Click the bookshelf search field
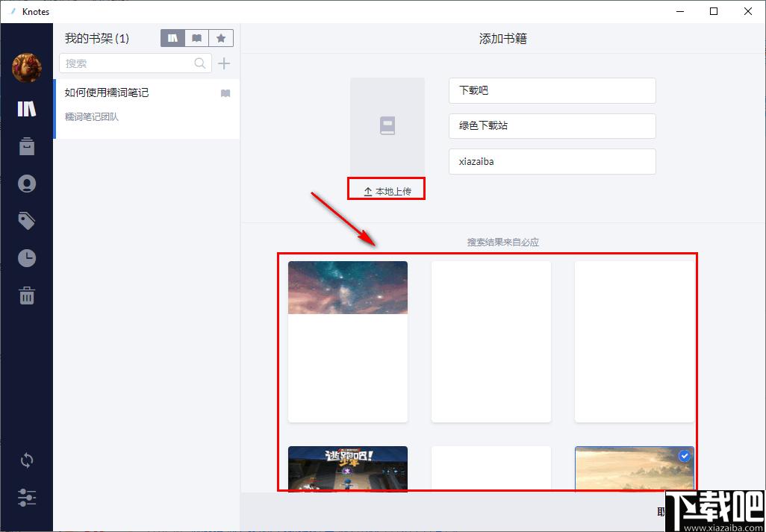This screenshot has width=766, height=532. click(x=135, y=63)
